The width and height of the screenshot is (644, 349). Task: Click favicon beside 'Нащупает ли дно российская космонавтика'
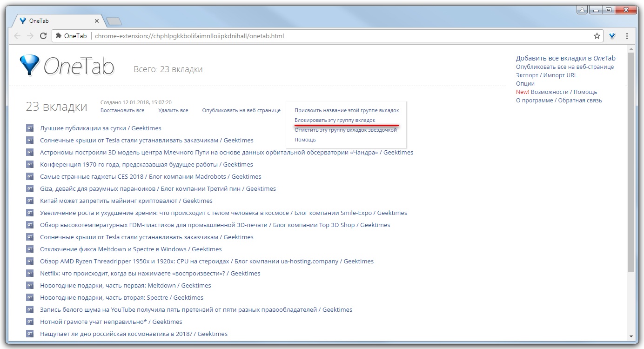[30, 334]
